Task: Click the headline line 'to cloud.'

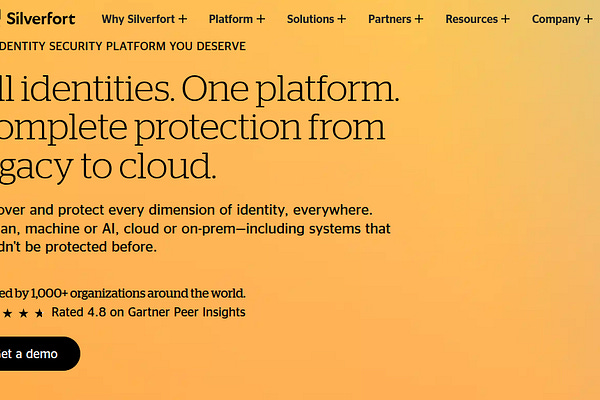Action: click(x=148, y=166)
